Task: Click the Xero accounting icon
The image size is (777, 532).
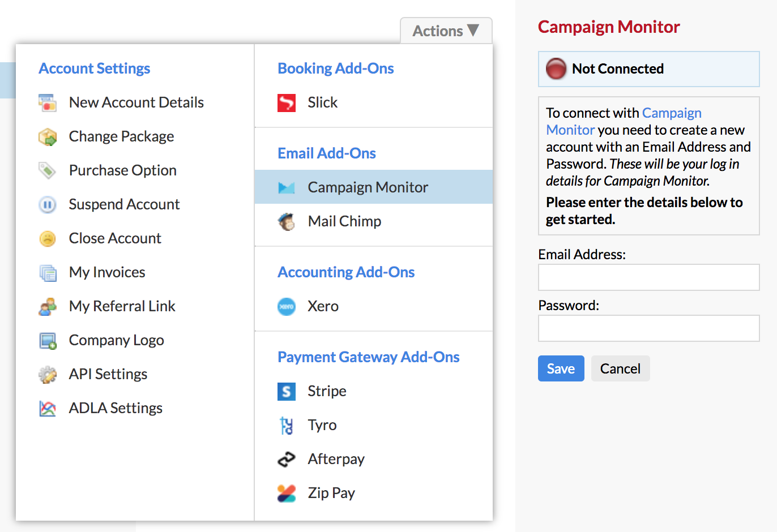Action: point(287,306)
